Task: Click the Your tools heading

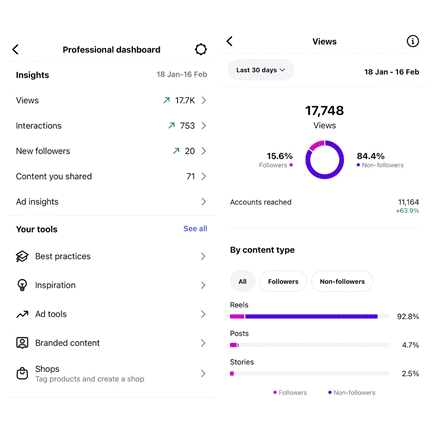Action: point(37,229)
